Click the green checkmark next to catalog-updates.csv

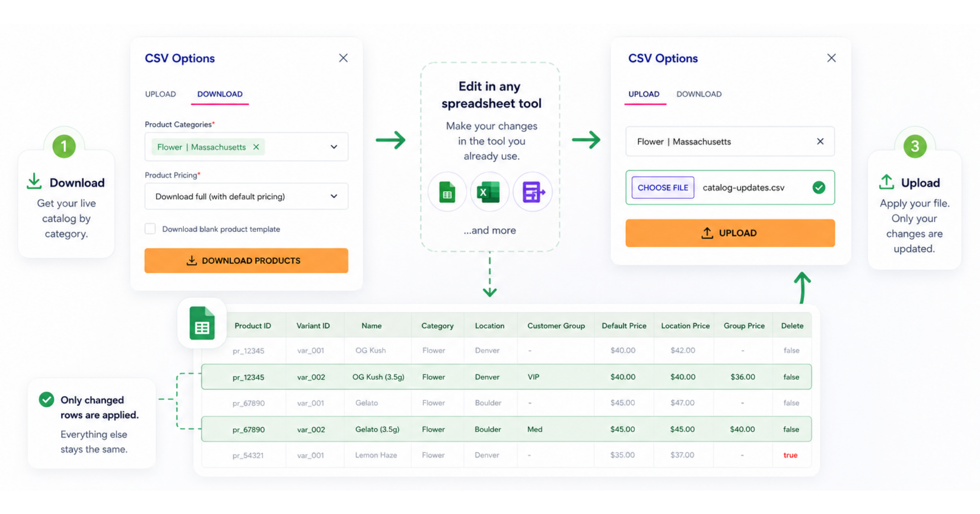(819, 187)
